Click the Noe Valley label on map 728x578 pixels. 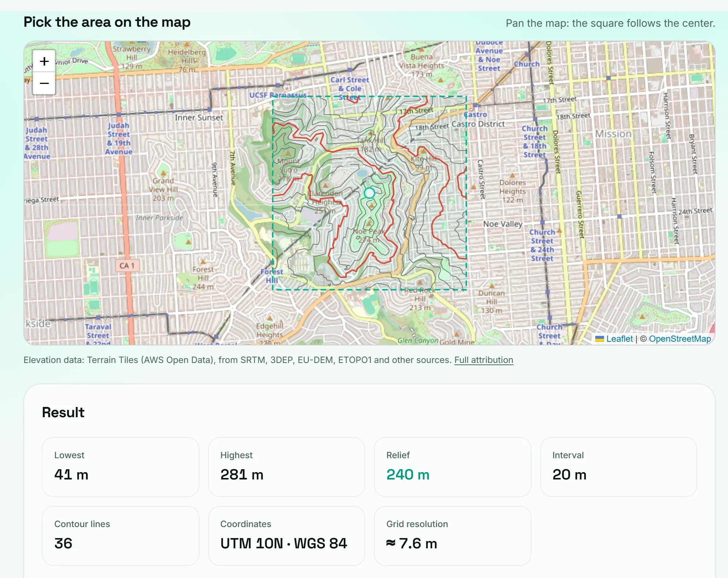[x=503, y=224]
